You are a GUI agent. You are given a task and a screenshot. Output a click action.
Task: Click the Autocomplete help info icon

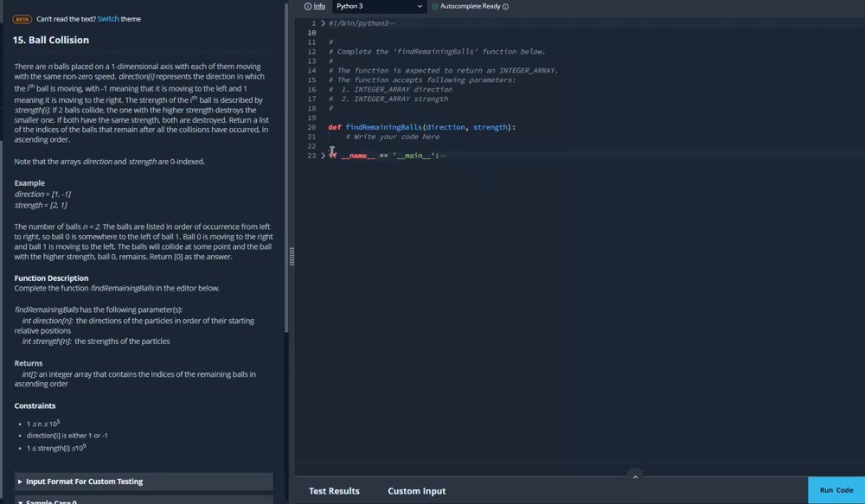pos(506,7)
